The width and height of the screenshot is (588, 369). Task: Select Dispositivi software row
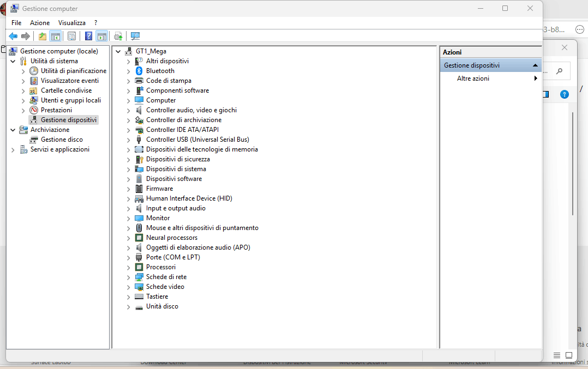pyautogui.click(x=174, y=179)
